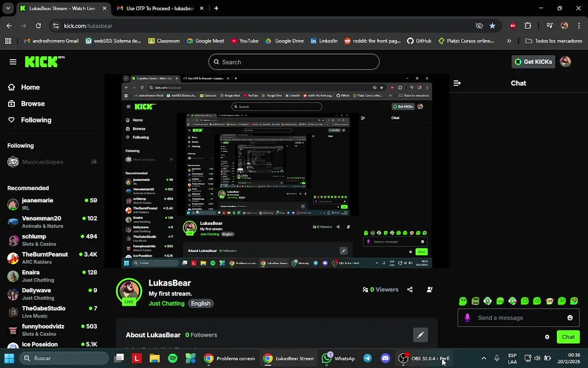The width and height of the screenshot is (588, 368).
Task: Open the Just Chatting category link
Action: pos(166,304)
